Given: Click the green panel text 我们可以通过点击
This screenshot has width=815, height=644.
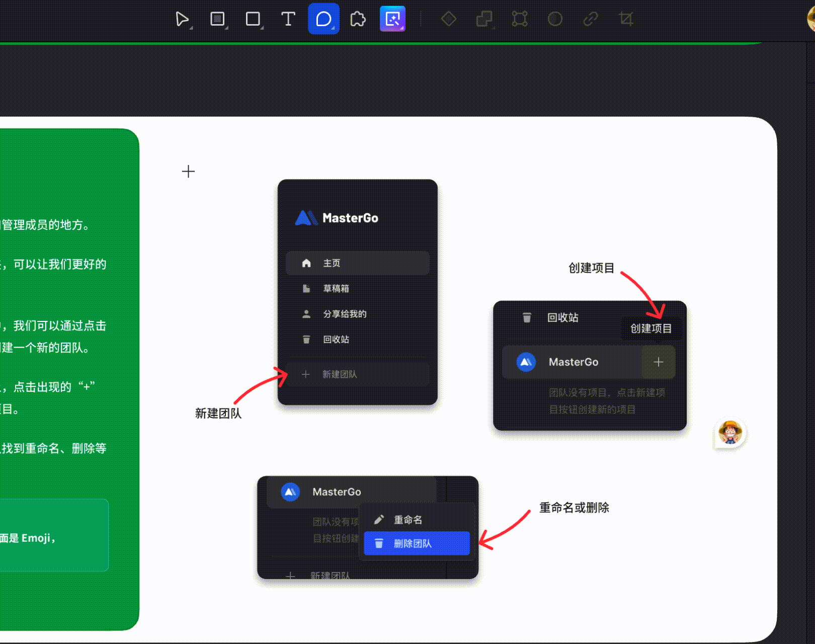Looking at the screenshot, I should click(x=59, y=326).
